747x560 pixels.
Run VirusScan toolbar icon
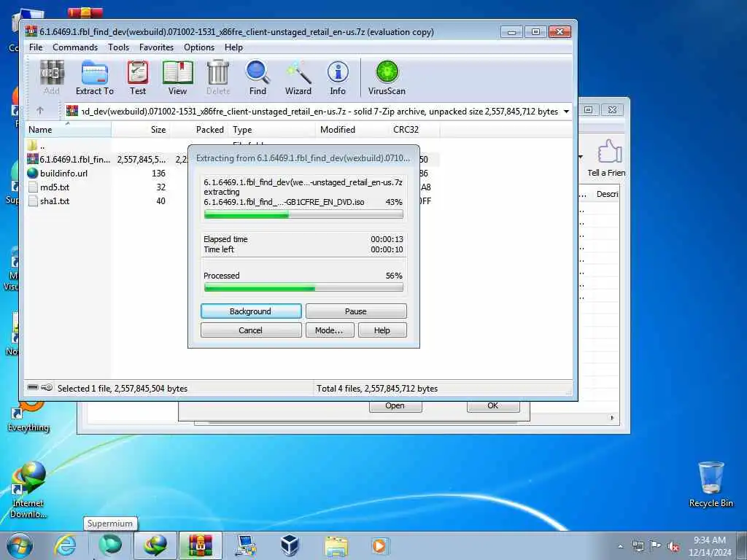tap(387, 78)
